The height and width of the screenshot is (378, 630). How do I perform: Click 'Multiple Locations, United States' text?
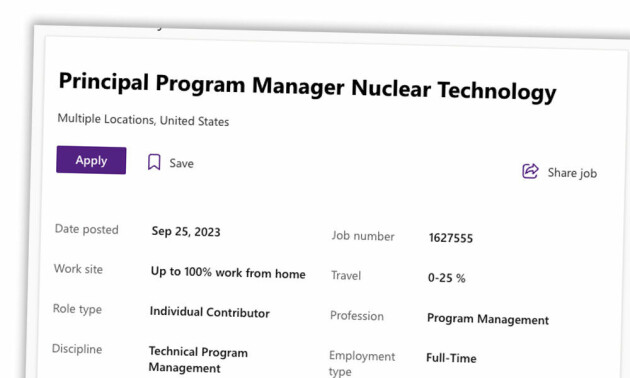point(143,120)
